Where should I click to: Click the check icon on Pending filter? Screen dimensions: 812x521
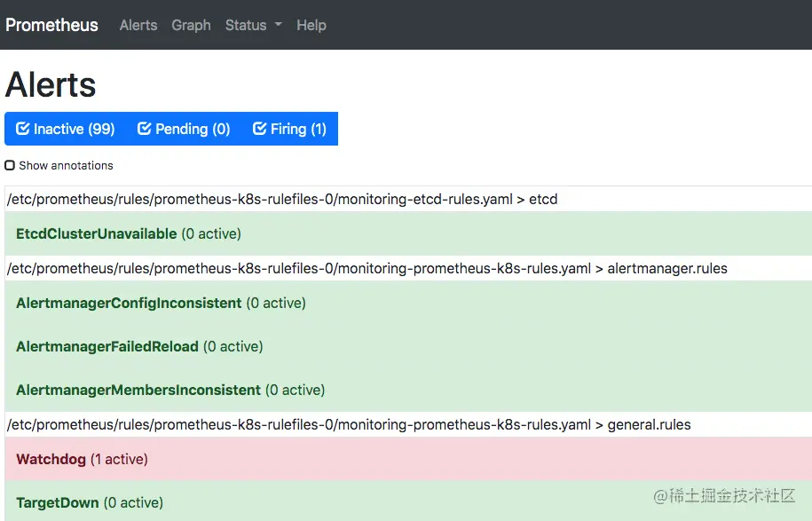pos(145,129)
